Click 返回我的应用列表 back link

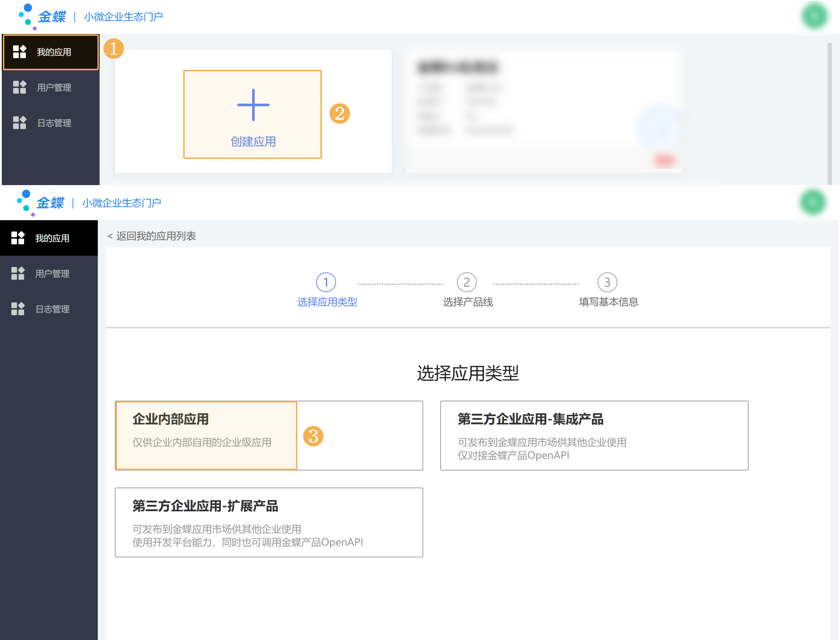(152, 236)
